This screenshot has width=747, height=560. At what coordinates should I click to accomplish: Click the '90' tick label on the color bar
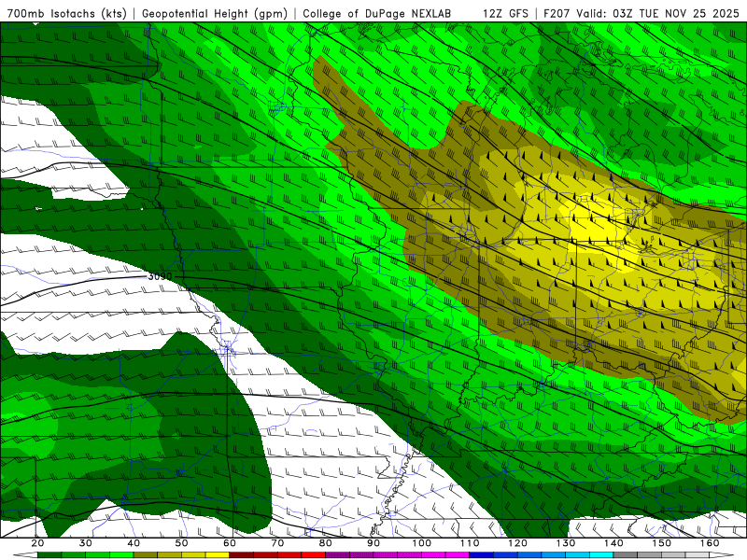click(x=373, y=543)
